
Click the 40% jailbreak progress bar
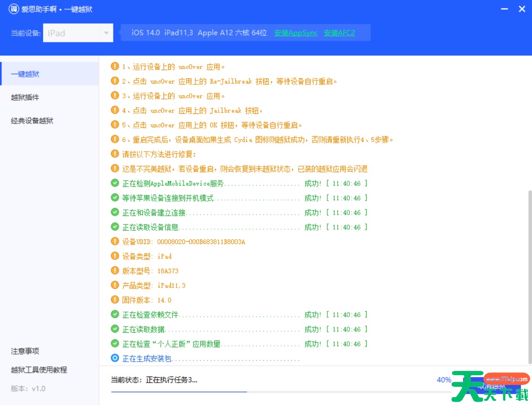[x=280, y=392]
